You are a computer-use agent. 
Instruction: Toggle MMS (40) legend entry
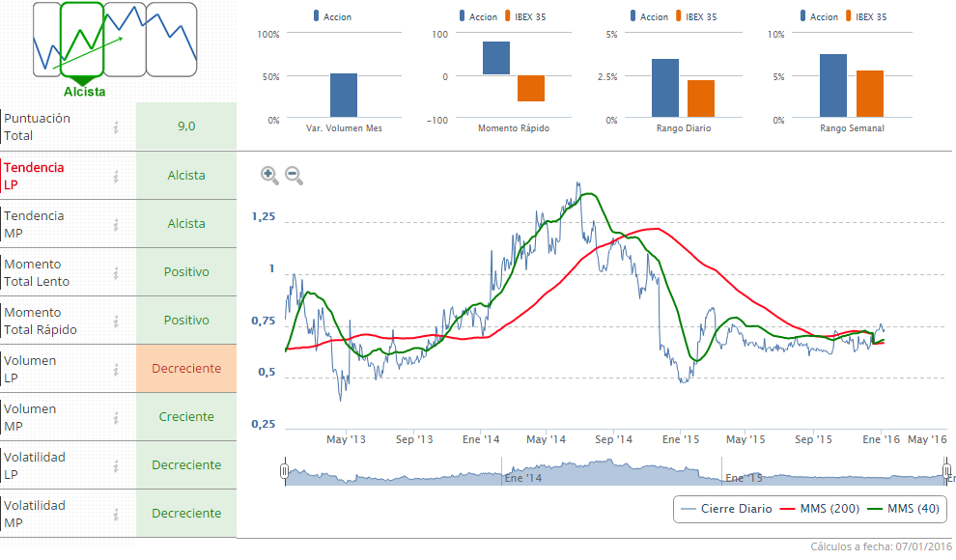pos(904,509)
